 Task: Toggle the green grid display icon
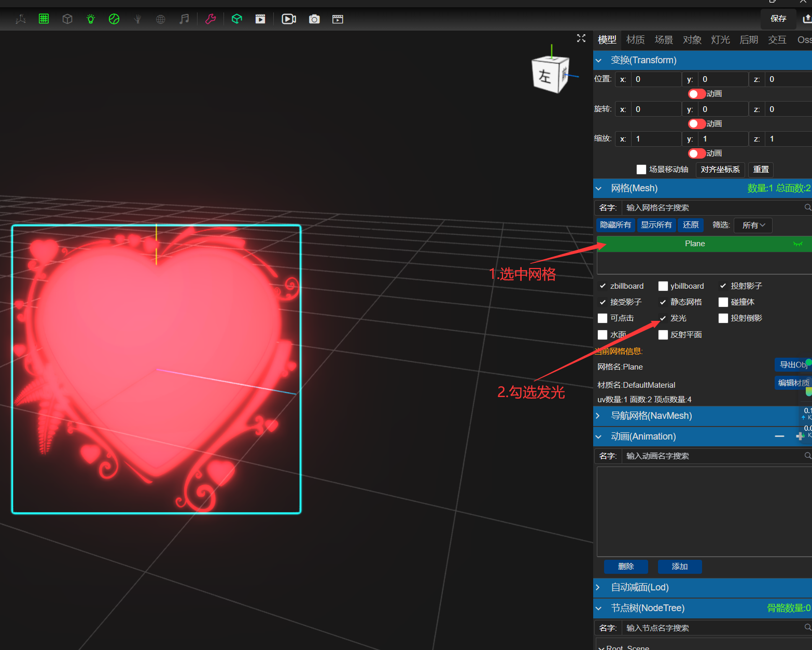pyautogui.click(x=44, y=19)
